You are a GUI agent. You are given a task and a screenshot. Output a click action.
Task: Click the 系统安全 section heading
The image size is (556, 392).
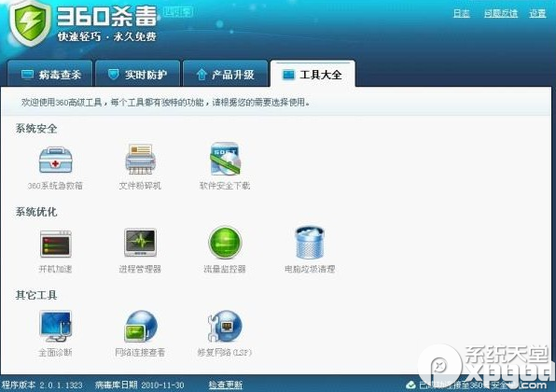click(x=36, y=129)
